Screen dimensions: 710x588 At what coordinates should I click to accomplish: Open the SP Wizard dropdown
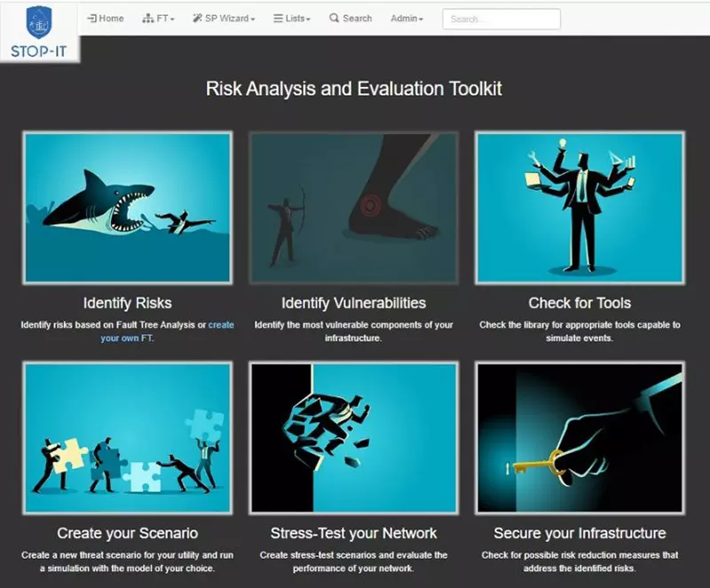pyautogui.click(x=224, y=18)
